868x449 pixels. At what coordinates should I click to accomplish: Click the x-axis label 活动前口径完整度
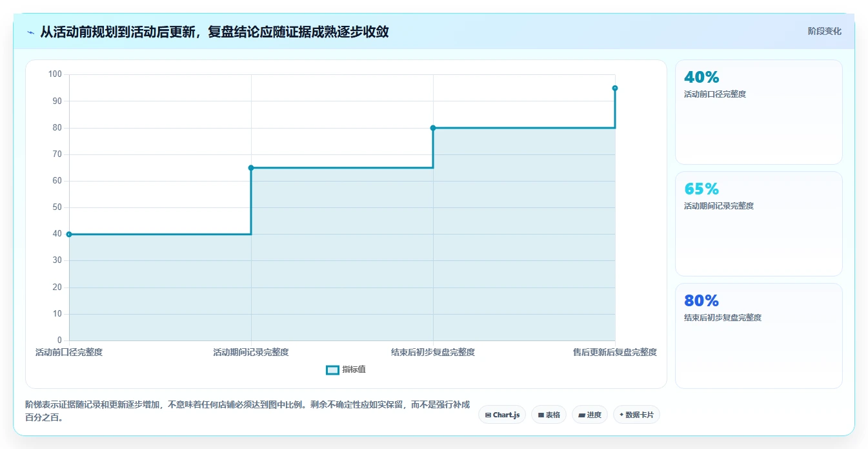(69, 352)
